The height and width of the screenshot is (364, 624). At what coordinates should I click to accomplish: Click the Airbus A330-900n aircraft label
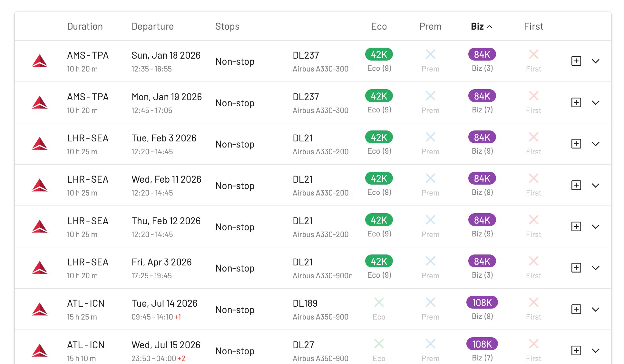[322, 276]
